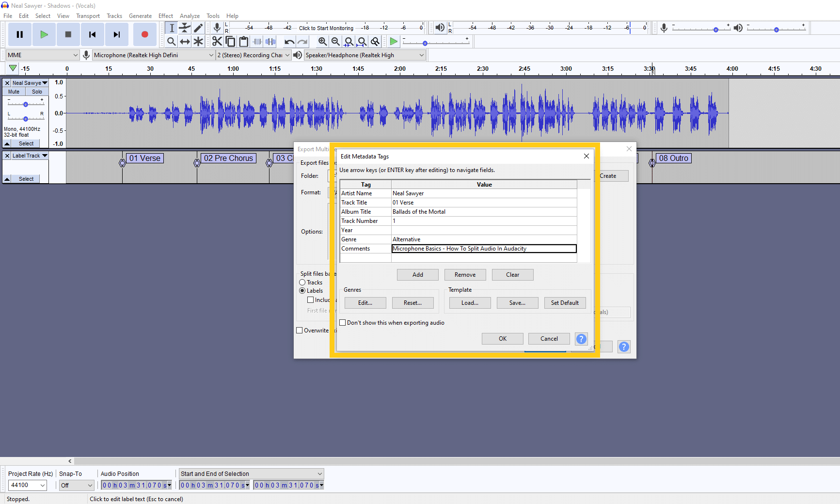Expand the Neal Sawyer track menu
The height and width of the screenshot is (504, 840).
coord(44,82)
